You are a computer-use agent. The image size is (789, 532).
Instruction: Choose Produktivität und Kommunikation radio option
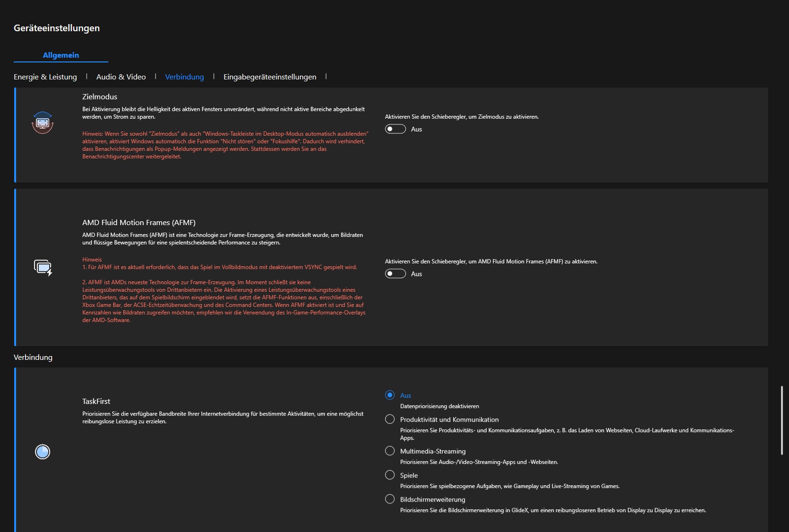(x=390, y=419)
